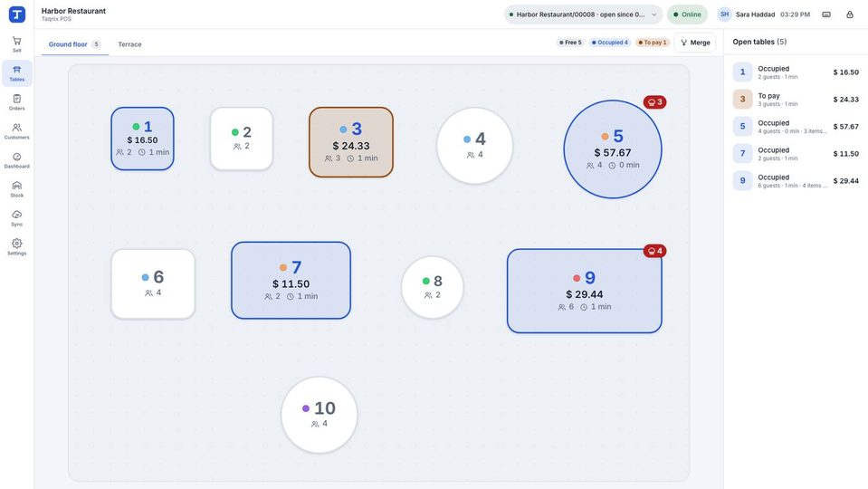The image size is (868, 489).
Task: Open Stock from the sidebar
Action: click(x=16, y=189)
